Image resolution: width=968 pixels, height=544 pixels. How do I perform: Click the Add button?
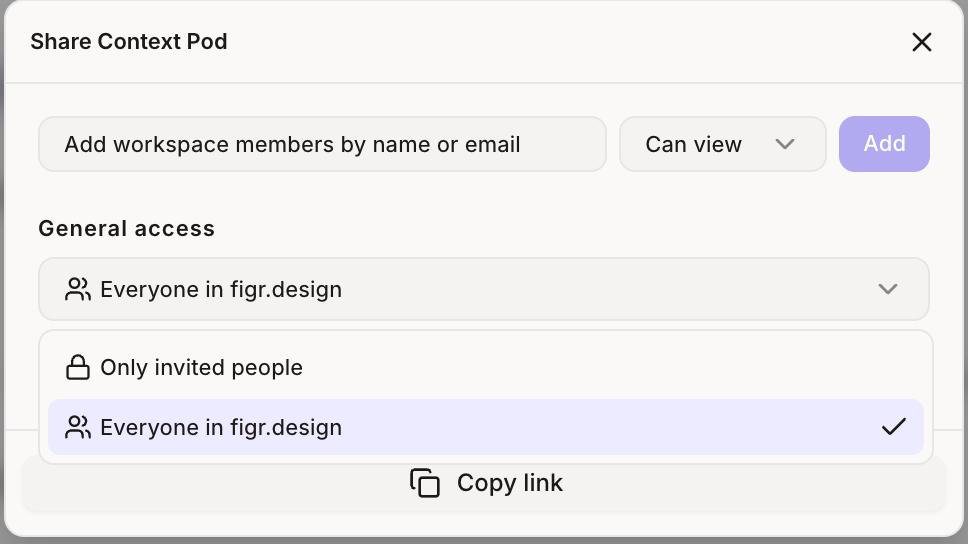884,144
